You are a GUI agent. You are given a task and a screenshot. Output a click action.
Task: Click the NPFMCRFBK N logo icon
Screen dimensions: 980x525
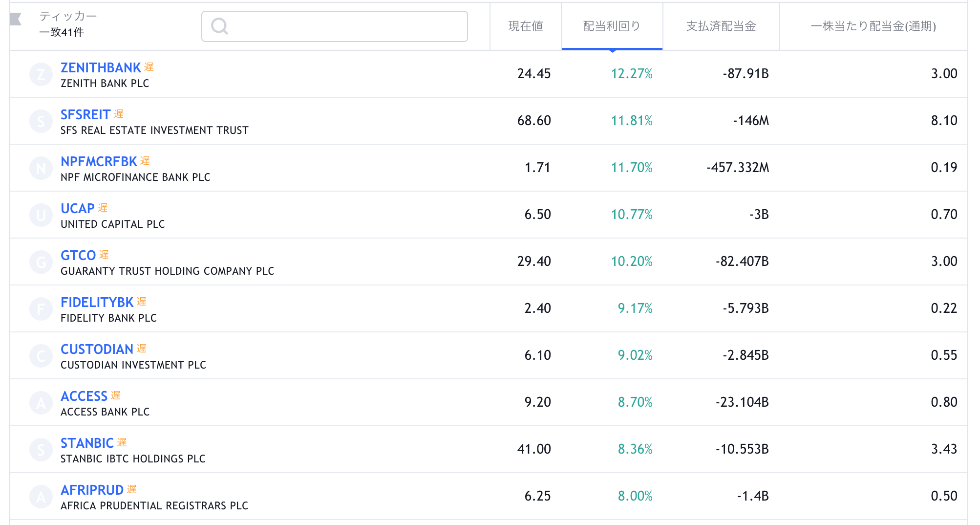pos(41,168)
